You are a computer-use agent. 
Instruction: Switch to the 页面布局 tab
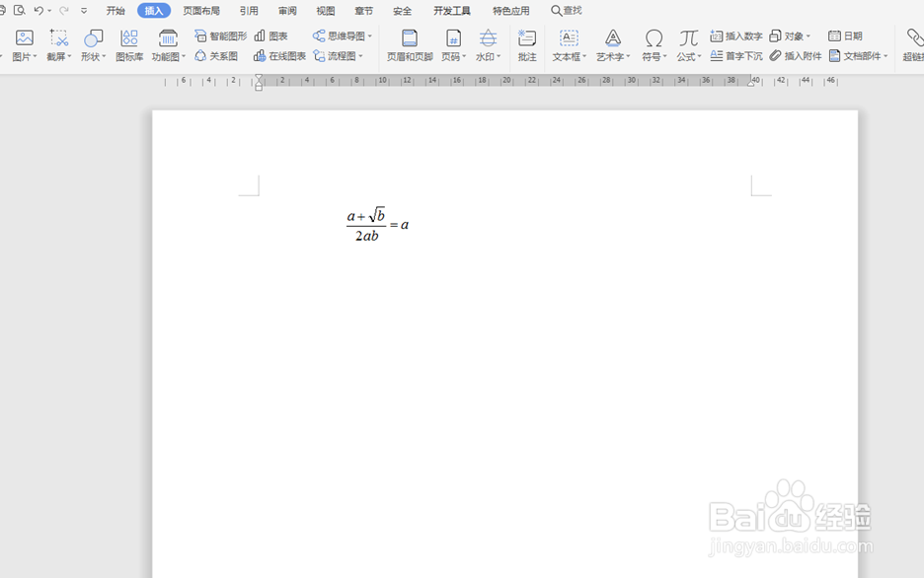coord(201,11)
